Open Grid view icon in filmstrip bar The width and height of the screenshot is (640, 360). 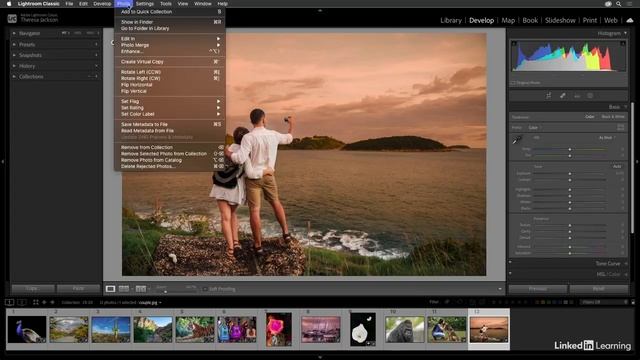pyautogui.click(x=36, y=302)
